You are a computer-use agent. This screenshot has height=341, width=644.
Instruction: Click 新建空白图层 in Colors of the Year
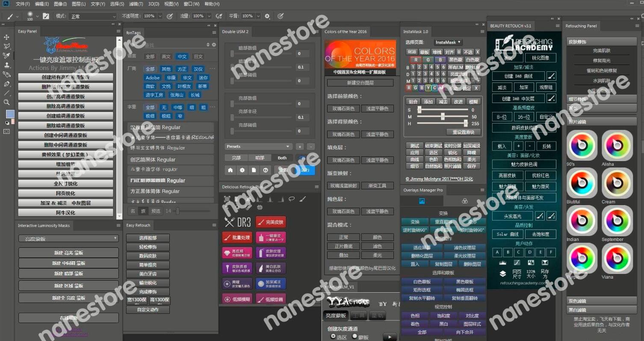[x=360, y=82]
